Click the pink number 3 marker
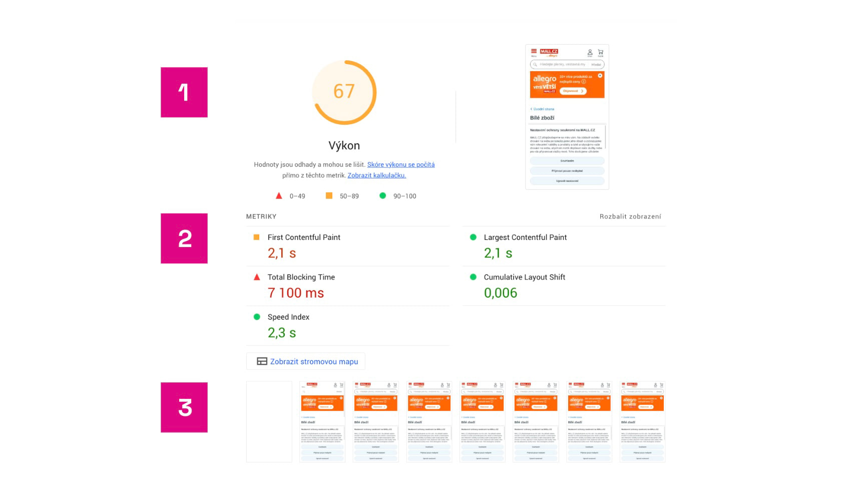The image size is (868, 489). click(x=184, y=407)
